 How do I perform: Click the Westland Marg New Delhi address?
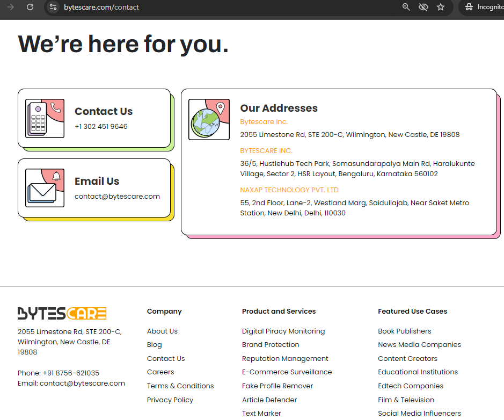[355, 208]
